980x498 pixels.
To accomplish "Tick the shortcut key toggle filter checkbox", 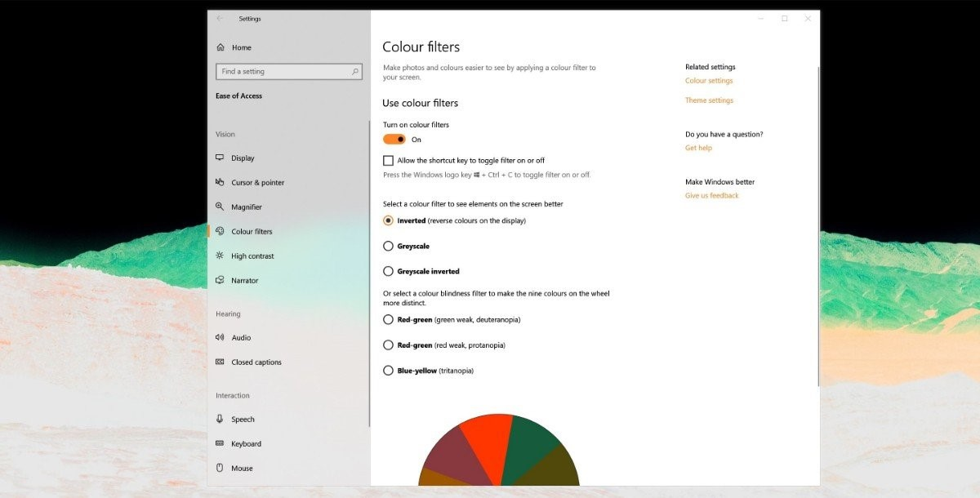I will [x=388, y=161].
